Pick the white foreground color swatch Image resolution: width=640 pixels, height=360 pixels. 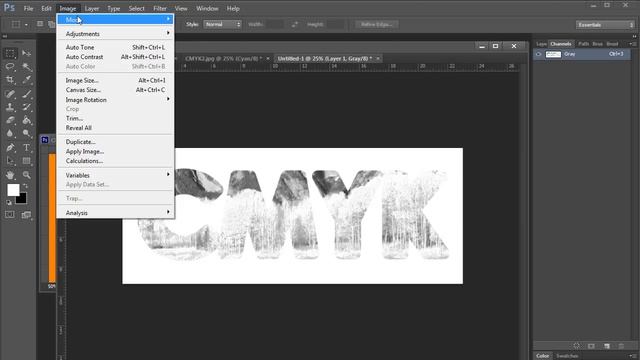click(13, 189)
